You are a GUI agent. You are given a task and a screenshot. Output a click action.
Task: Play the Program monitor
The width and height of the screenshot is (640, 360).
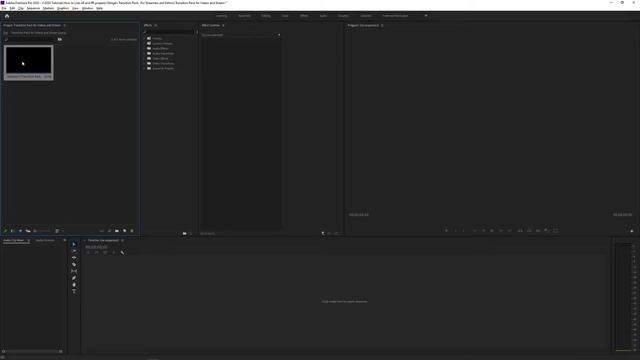coord(492,231)
